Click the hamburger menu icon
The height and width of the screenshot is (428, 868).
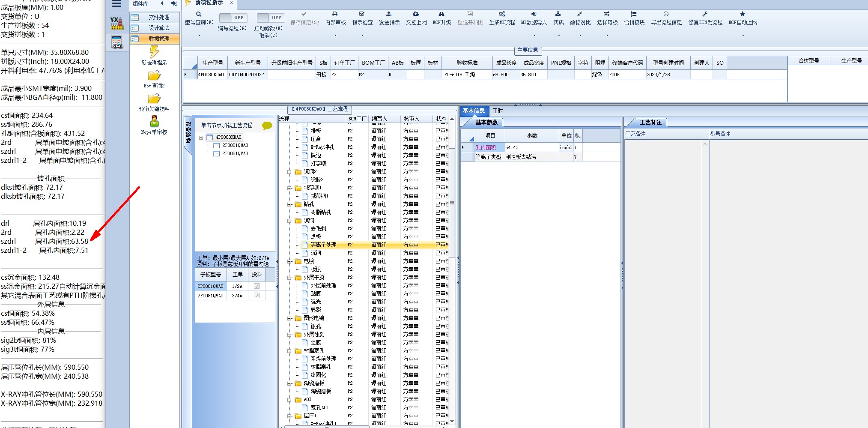(116, 4)
